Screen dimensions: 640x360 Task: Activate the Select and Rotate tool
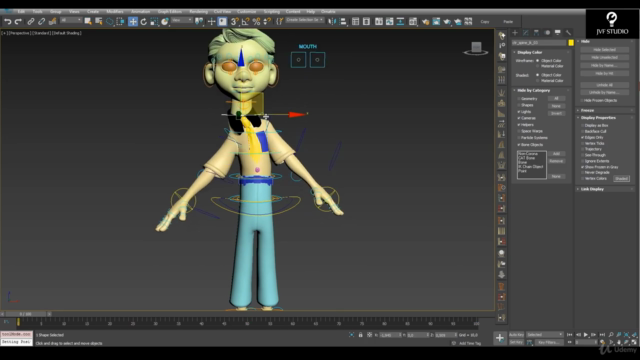144,22
